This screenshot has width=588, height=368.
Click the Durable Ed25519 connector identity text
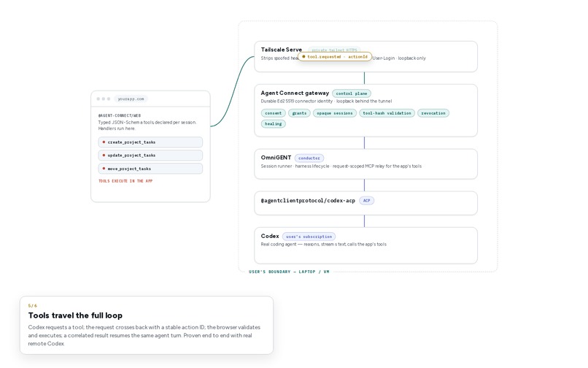tap(326, 101)
